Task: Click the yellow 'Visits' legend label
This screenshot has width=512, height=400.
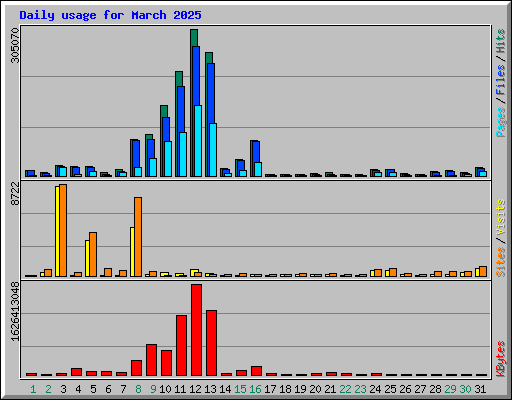Action: (501, 218)
